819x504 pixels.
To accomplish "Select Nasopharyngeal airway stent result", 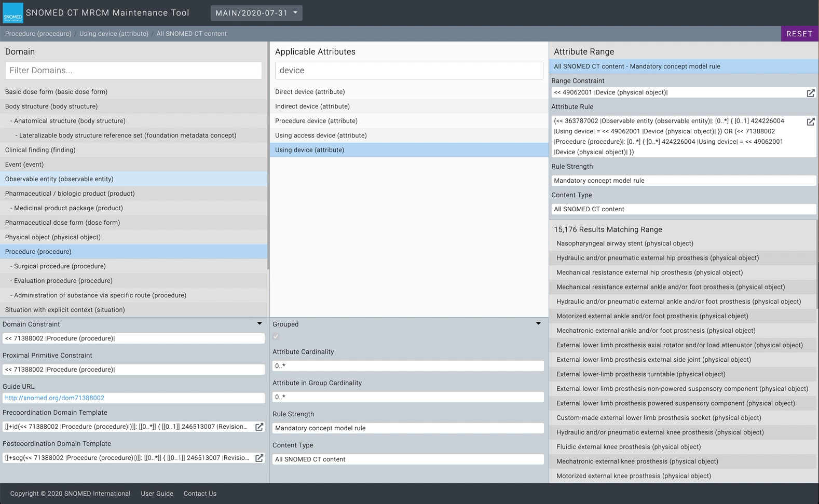I will [x=683, y=243].
